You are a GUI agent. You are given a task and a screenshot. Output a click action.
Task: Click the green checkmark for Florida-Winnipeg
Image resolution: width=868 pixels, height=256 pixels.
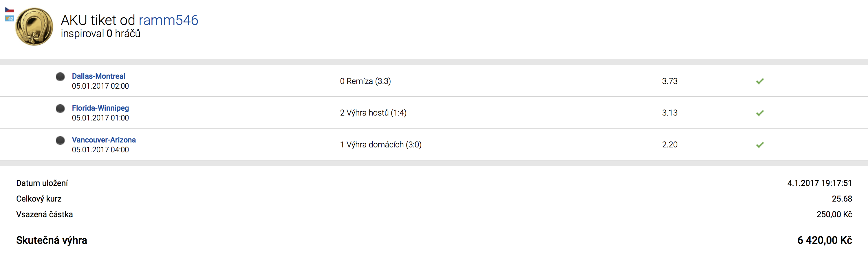[x=760, y=113]
